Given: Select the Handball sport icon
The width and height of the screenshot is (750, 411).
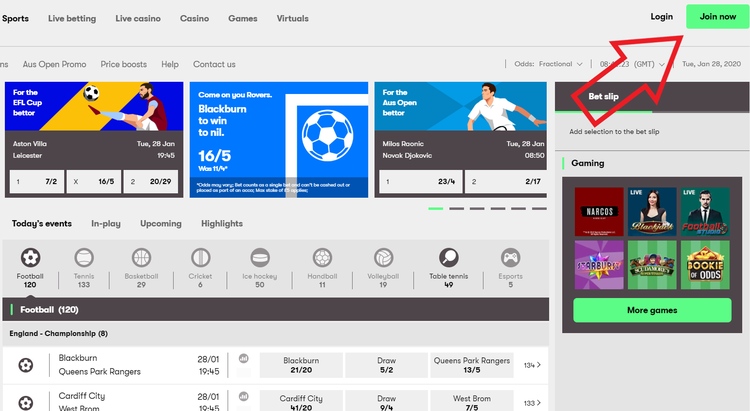Looking at the screenshot, I should click(322, 258).
